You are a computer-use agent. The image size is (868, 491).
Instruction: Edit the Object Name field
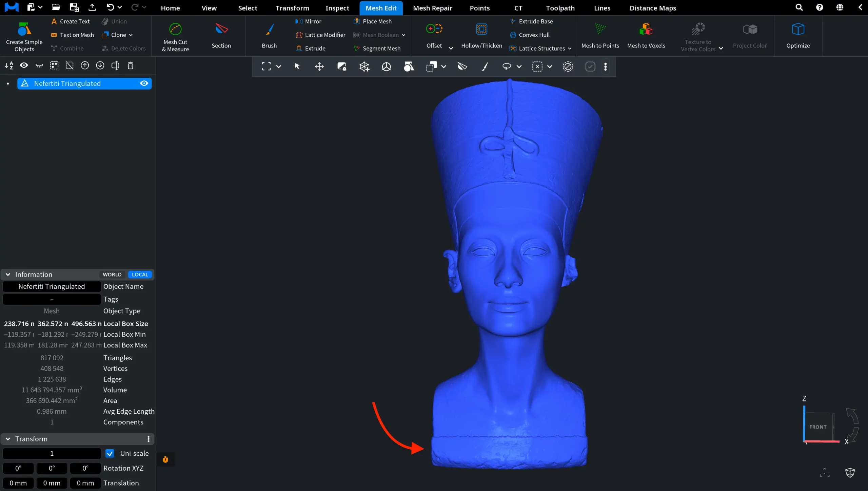click(52, 287)
